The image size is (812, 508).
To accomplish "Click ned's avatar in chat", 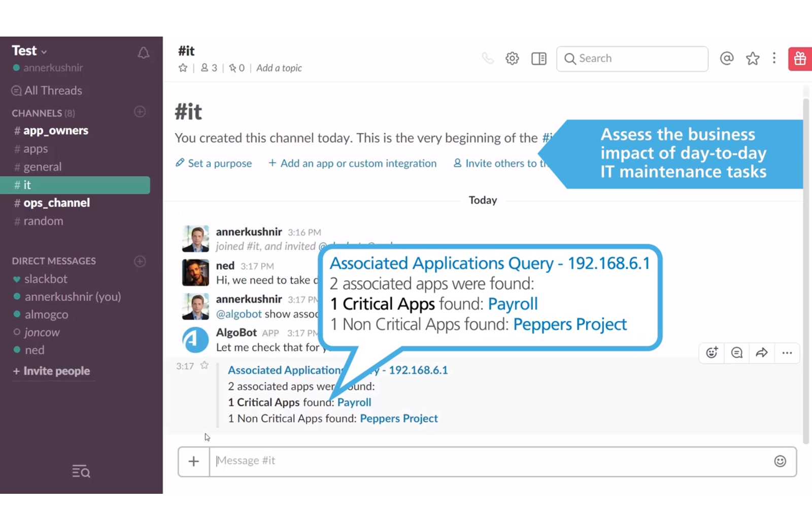I will point(195,273).
